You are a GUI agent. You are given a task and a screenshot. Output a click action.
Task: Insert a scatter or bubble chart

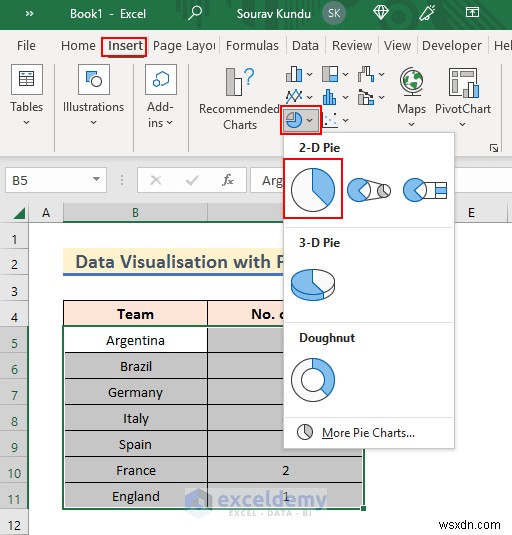coord(330,120)
